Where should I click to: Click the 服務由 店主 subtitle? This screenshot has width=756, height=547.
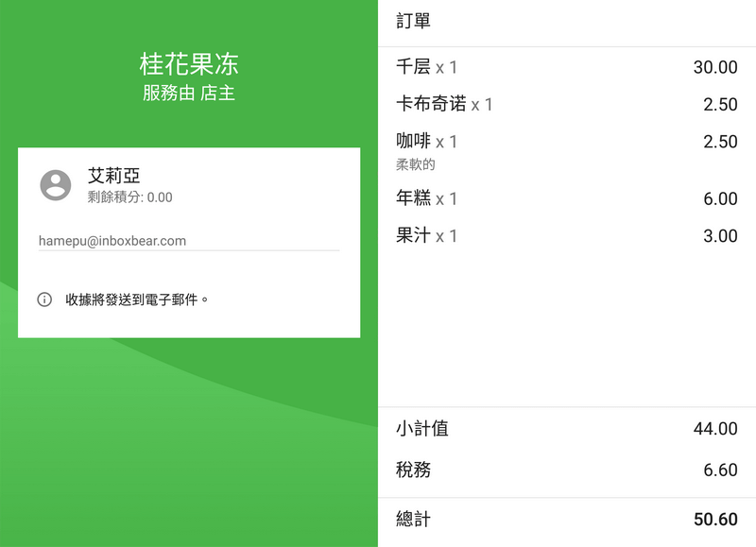[189, 94]
